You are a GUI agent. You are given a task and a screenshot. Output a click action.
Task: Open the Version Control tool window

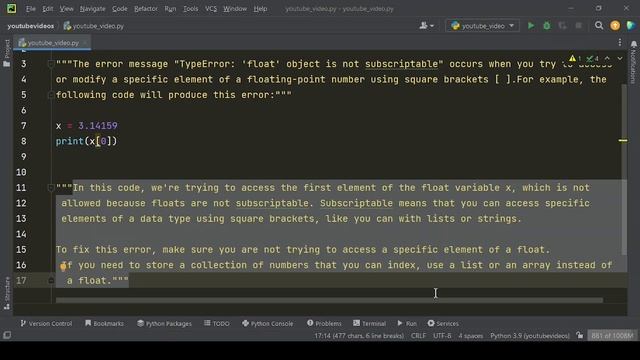tap(46, 323)
